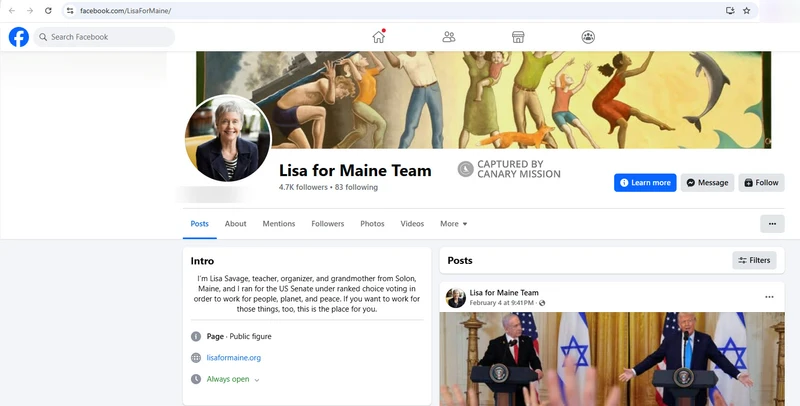Click the Intro heading
This screenshot has height=406, width=800.
[202, 261]
